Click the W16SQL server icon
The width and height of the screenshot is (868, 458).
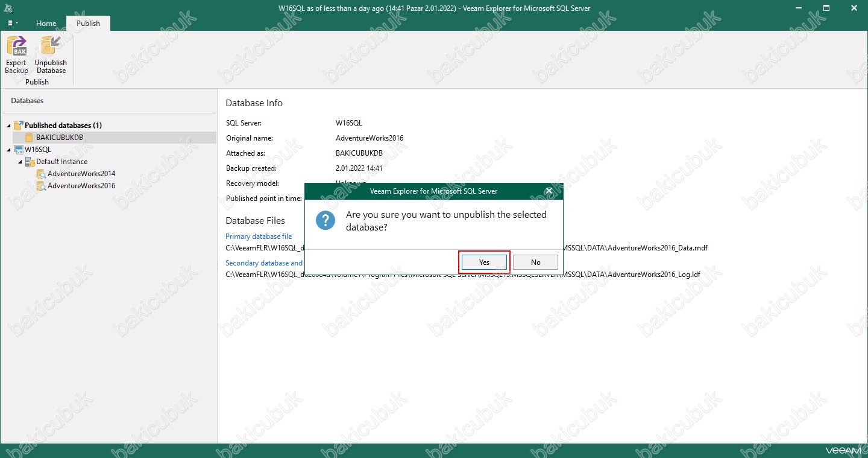click(x=18, y=149)
